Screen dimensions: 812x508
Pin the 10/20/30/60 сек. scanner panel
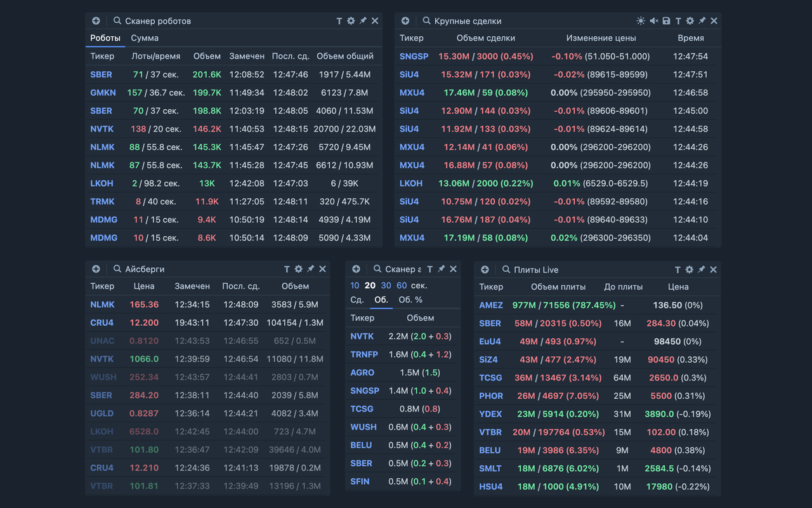(442, 269)
